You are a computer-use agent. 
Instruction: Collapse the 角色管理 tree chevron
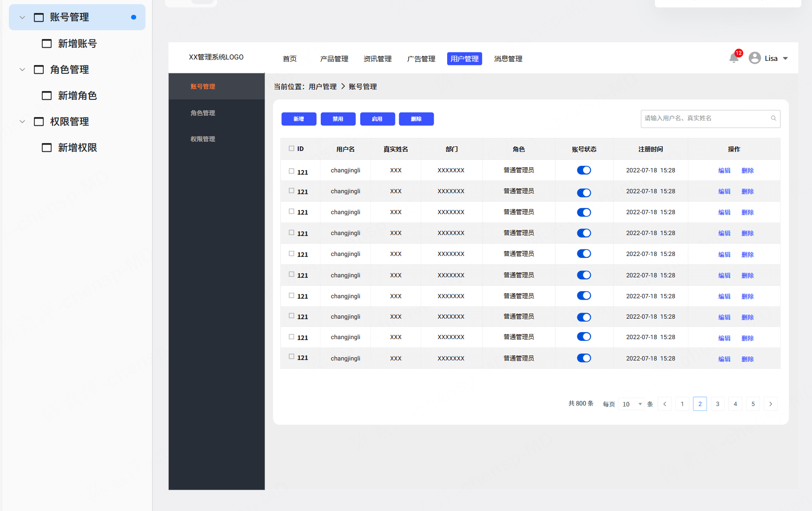[x=22, y=70]
